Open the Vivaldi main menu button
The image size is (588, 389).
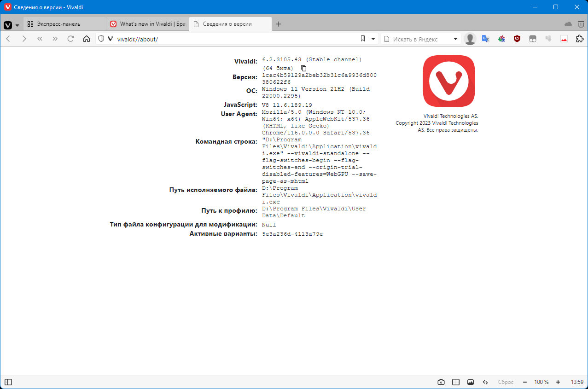point(8,24)
